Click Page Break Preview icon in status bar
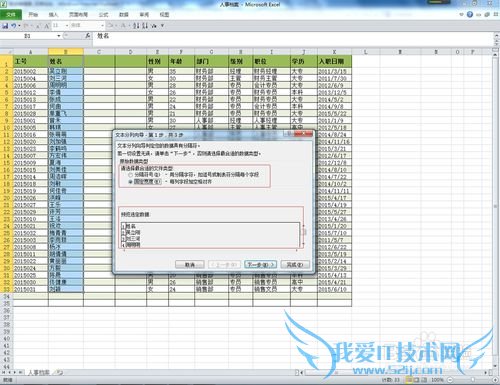 tap(424, 380)
